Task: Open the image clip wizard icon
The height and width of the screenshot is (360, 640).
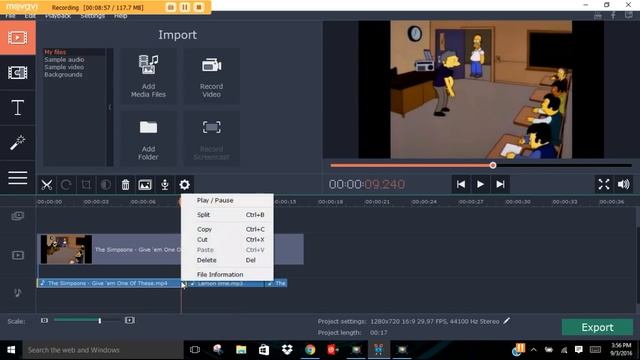Action: 145,185
